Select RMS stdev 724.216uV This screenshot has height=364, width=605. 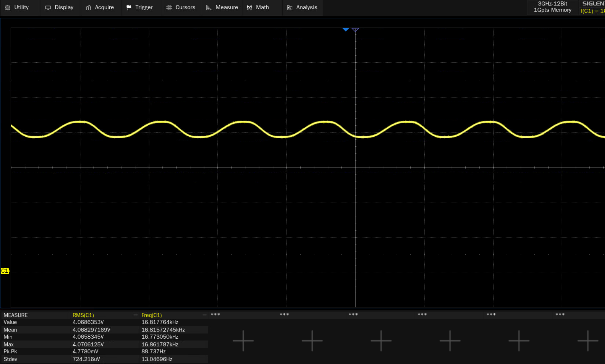[86, 359]
